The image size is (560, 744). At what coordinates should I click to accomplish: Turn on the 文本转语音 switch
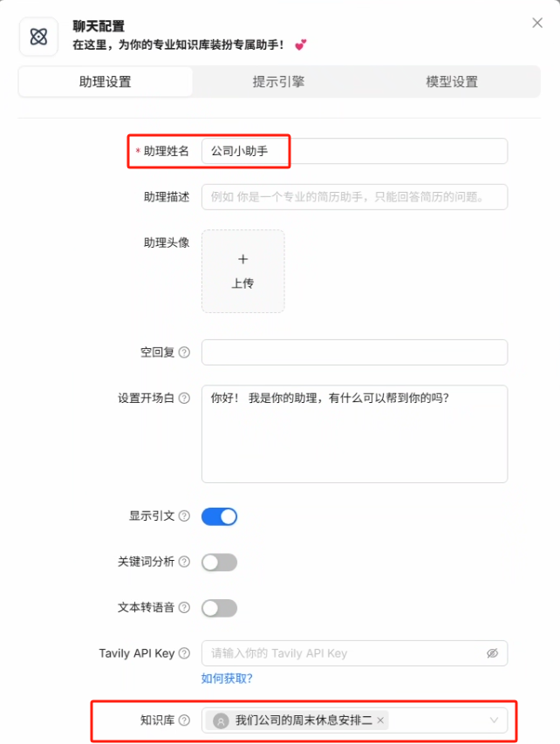click(219, 608)
